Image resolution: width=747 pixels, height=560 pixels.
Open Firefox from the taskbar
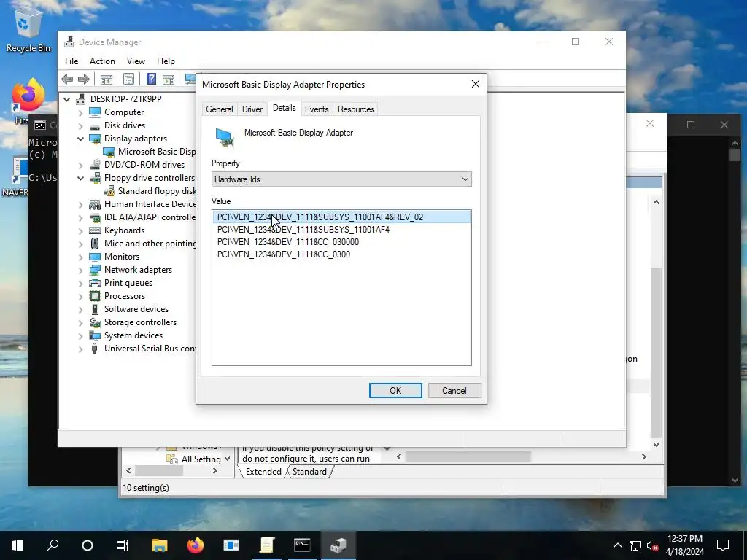coord(196,545)
